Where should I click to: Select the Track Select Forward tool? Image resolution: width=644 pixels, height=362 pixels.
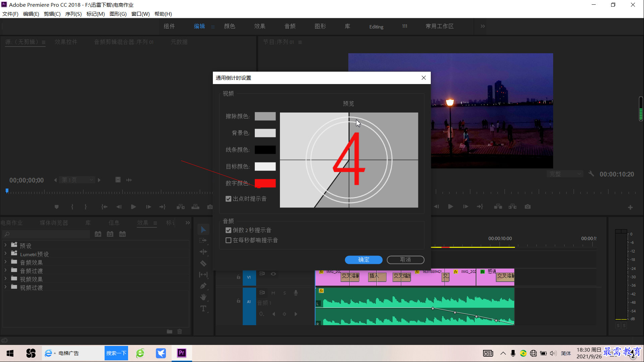[x=203, y=240]
